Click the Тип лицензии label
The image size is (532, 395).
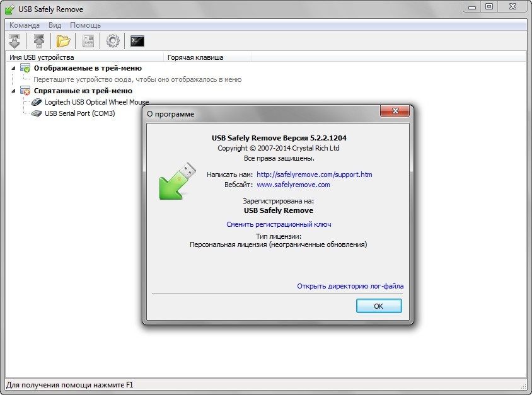click(x=279, y=236)
